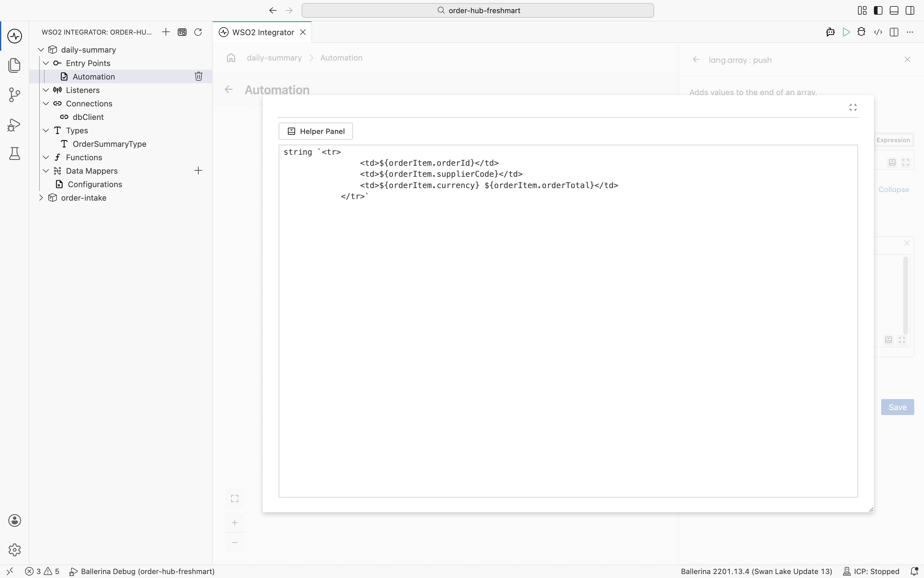The height and width of the screenshot is (578, 924).
Task: Collapse the Entry Points tree section
Action: (x=46, y=63)
